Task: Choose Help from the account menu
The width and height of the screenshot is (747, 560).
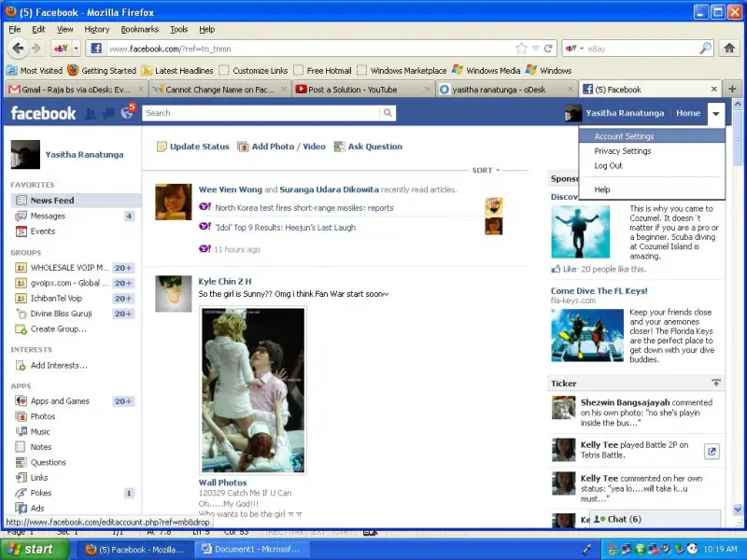Action: tap(652, 189)
